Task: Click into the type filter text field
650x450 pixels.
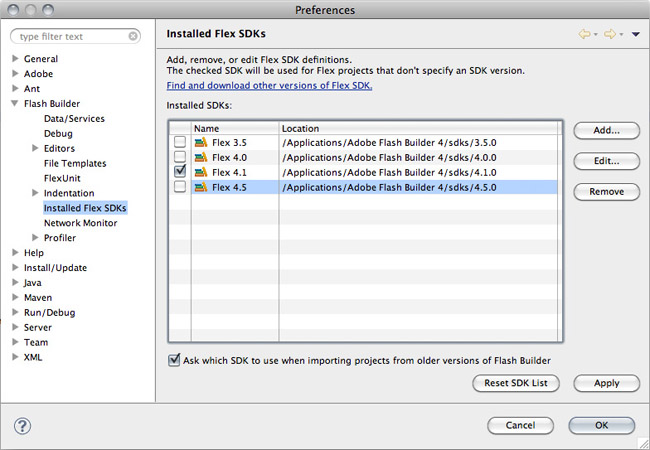Action: pyautogui.click(x=75, y=36)
